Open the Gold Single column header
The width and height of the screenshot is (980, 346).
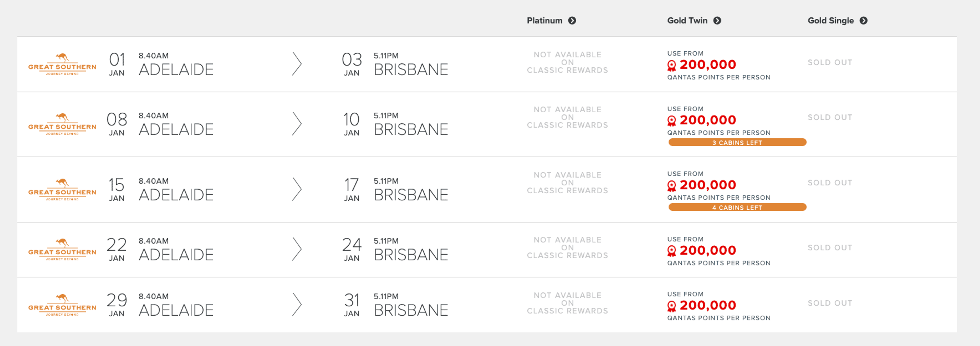830,20
